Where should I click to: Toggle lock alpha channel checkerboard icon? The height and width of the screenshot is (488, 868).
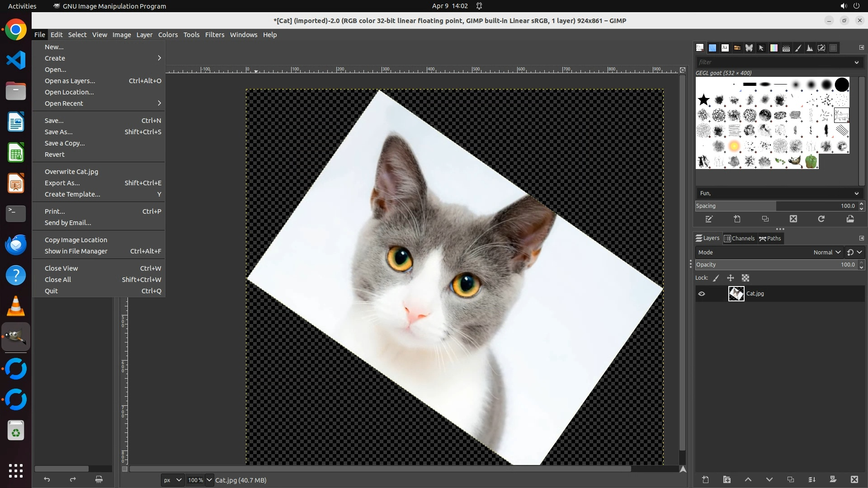pos(745,278)
